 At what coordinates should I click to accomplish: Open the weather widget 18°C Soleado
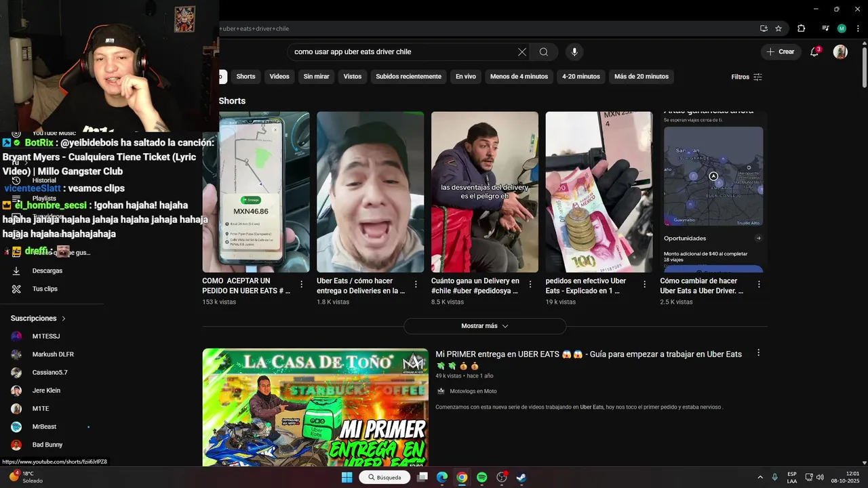[27, 477]
